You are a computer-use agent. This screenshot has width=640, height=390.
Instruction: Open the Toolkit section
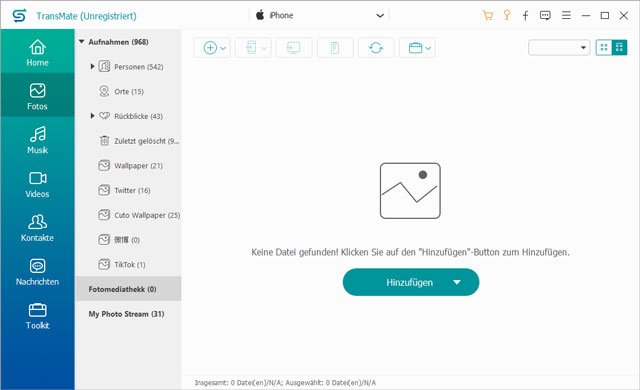[38, 316]
